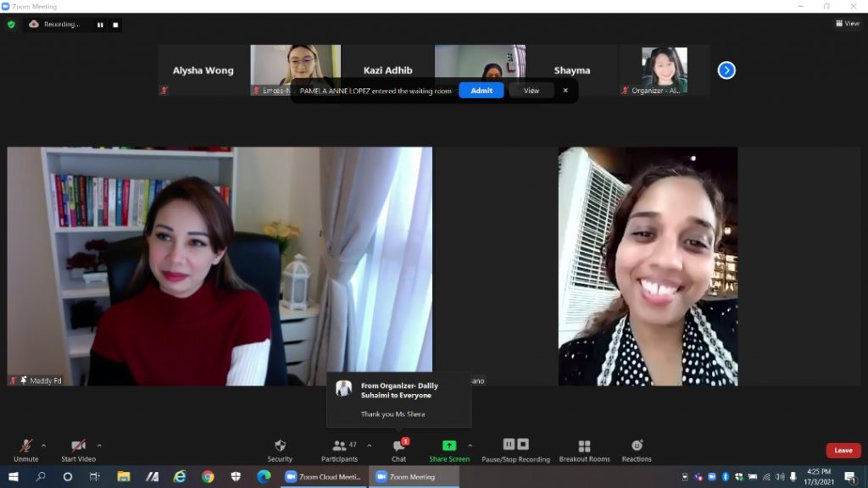Click the green meeting info shield icon
Screen dimensions: 868x488
click(11, 25)
